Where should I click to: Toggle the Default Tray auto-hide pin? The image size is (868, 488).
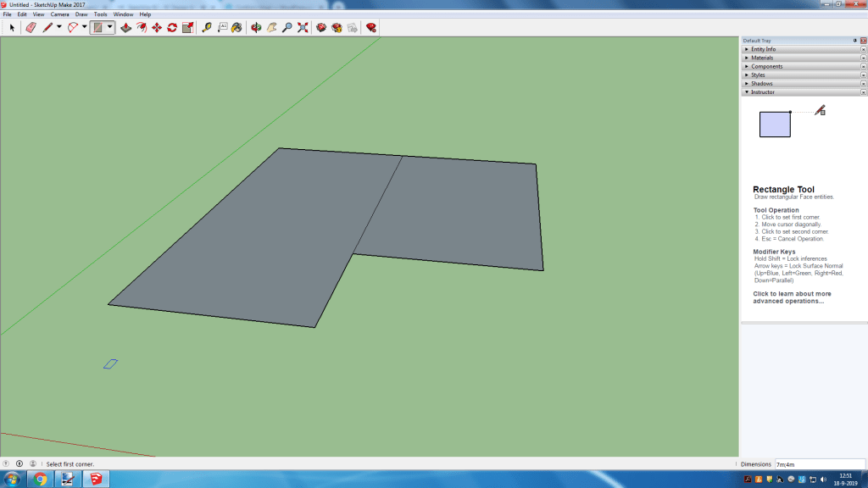click(854, 41)
